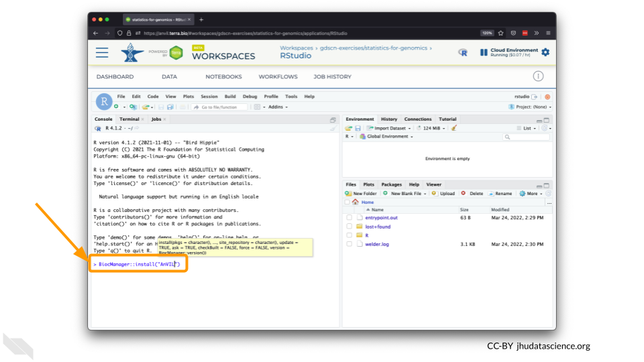Screen dimensions: 644x362
Task: Click the Save current document icon
Action: click(x=161, y=107)
